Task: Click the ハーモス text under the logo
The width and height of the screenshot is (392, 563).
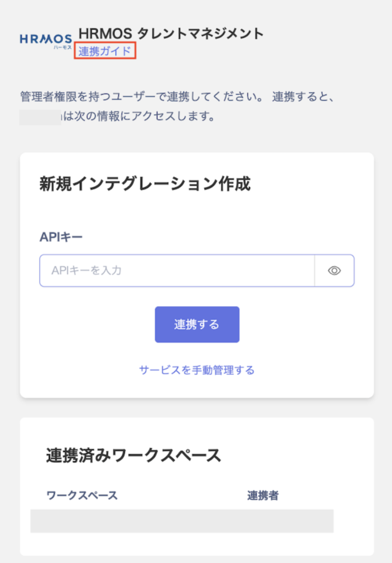Action: (x=62, y=47)
